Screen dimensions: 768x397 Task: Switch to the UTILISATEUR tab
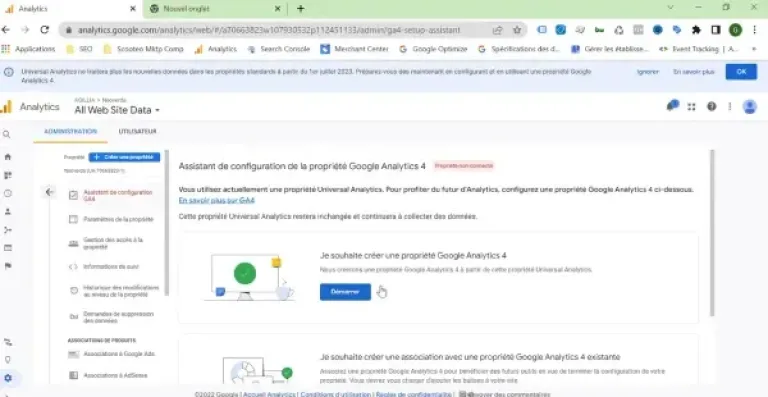(x=137, y=132)
